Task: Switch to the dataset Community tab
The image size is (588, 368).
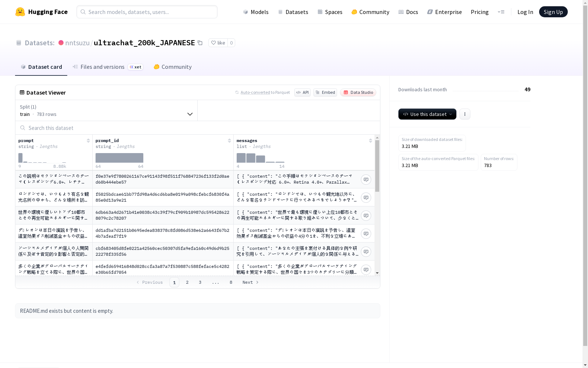Action: pos(173,67)
